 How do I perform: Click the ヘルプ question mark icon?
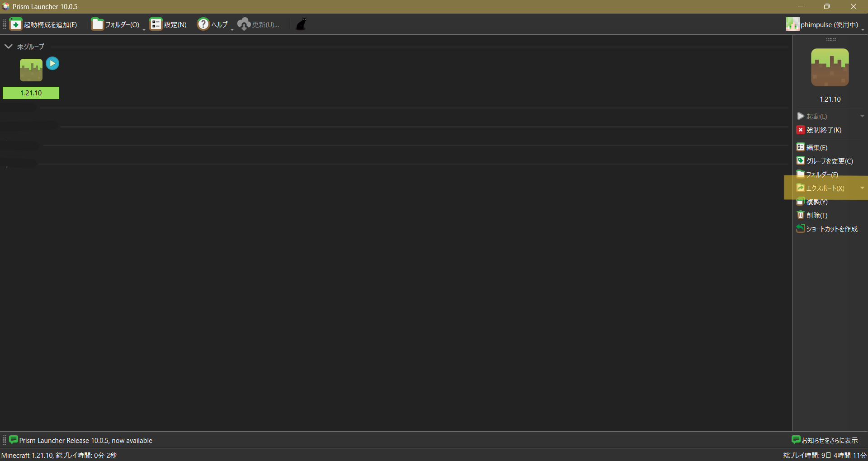(x=203, y=24)
